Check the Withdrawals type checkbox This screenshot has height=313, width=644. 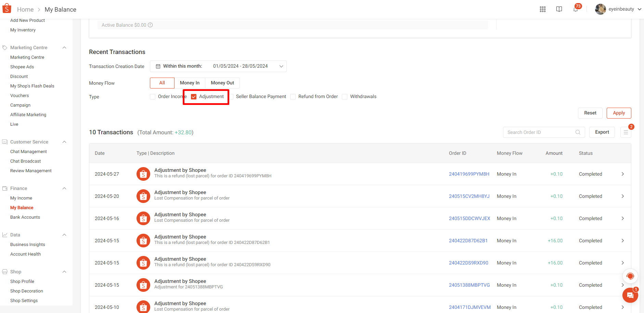click(x=345, y=97)
